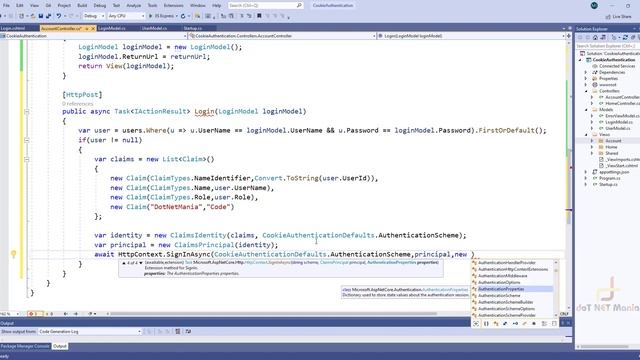This screenshot has height=360, width=640.
Task: Select the Output panel tab
Action: click(60, 346)
